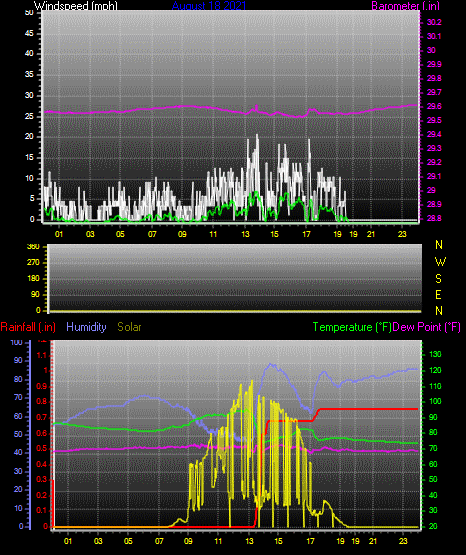Image resolution: width=466 pixels, height=555 pixels.
Task: Click barometer axis value 29.6
Action: point(434,107)
